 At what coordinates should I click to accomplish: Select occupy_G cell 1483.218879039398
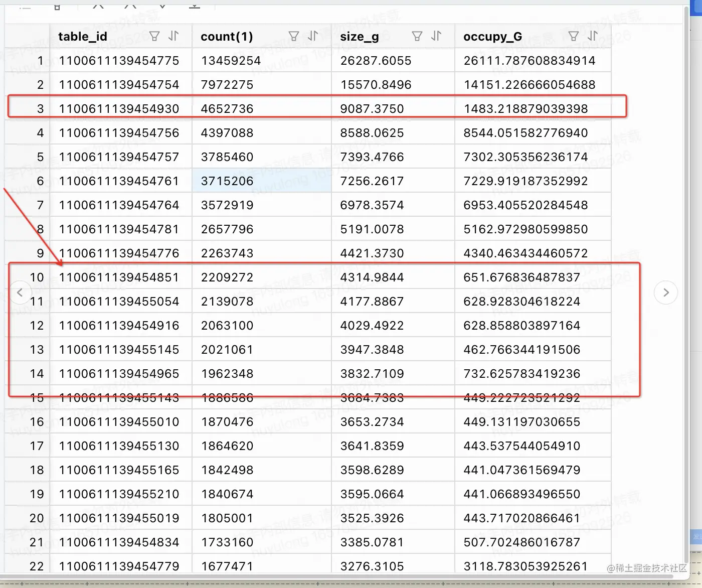tap(533, 109)
